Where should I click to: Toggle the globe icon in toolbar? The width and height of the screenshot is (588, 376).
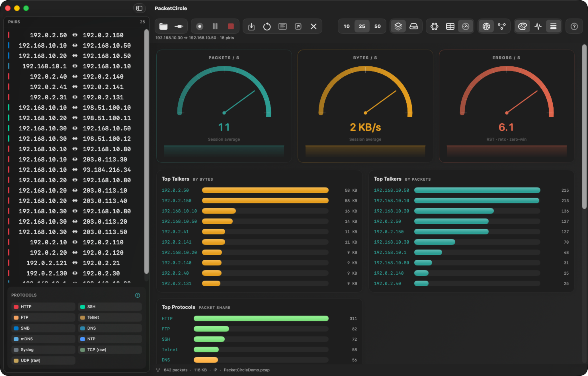(486, 26)
